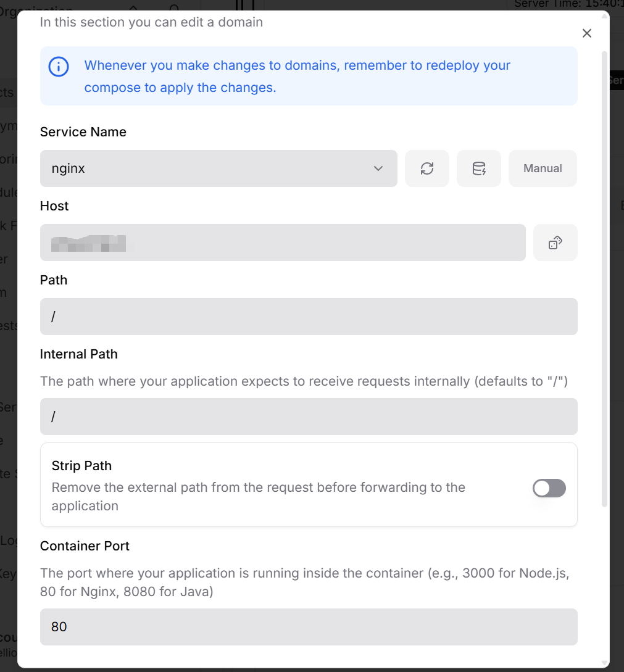
Task: Open the nginx Service Name dropdown
Action: 218,168
